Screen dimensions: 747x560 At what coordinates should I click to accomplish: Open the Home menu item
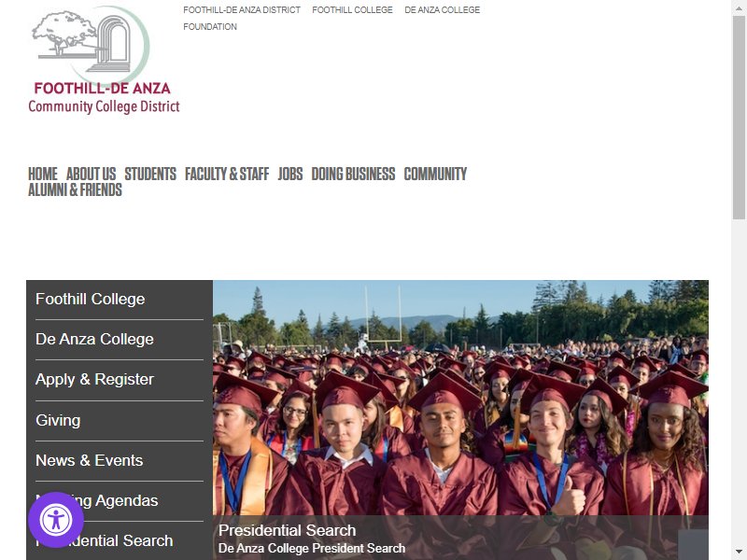coord(43,174)
